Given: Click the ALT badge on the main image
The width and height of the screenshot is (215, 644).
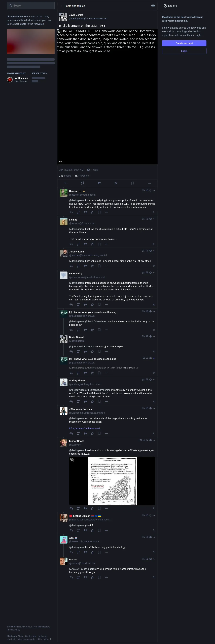Looking at the screenshot, I should pyautogui.click(x=60, y=162).
